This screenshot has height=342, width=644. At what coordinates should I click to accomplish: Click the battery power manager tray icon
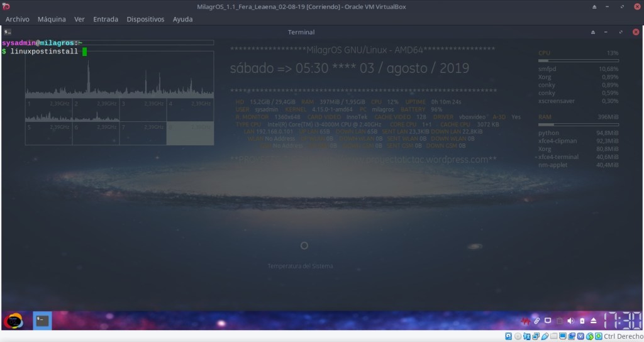pos(582,321)
